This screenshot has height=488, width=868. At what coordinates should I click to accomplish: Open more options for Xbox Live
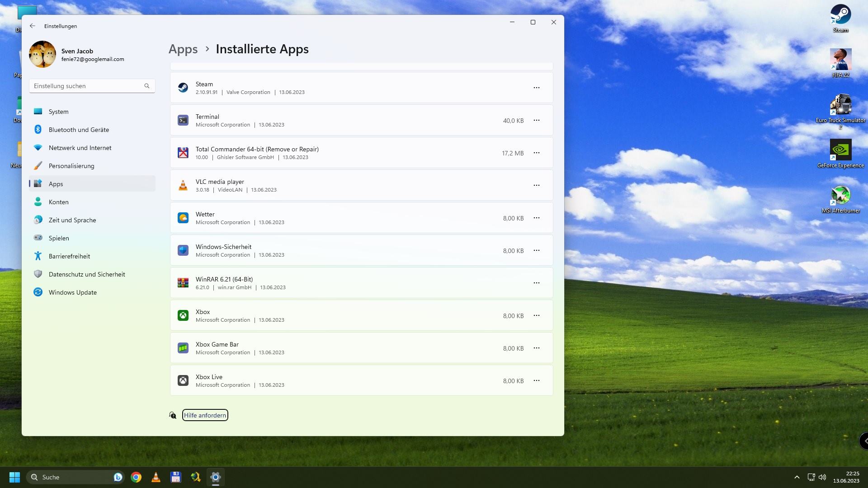point(537,380)
